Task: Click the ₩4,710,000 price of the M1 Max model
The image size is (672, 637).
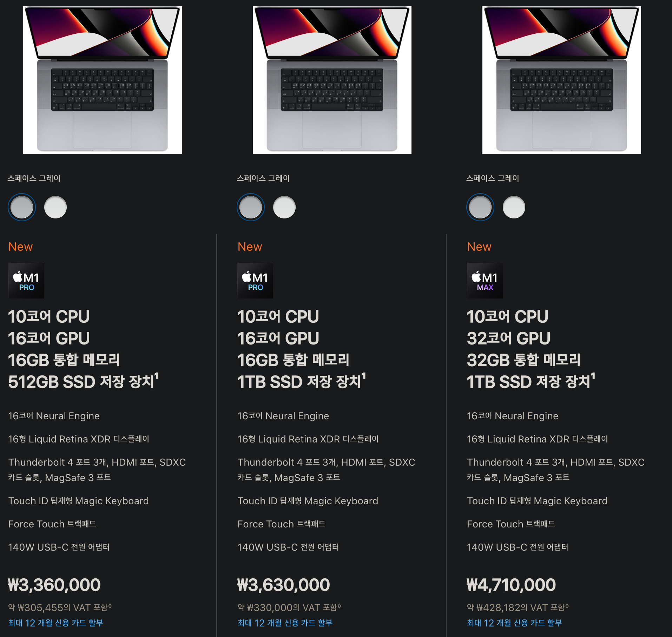Action: 511,585
